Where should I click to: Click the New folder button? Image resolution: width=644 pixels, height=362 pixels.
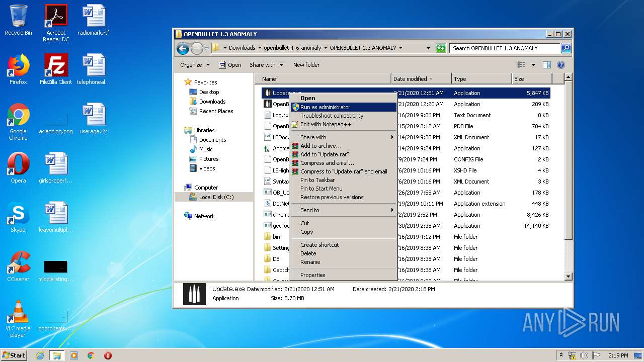coord(306,65)
